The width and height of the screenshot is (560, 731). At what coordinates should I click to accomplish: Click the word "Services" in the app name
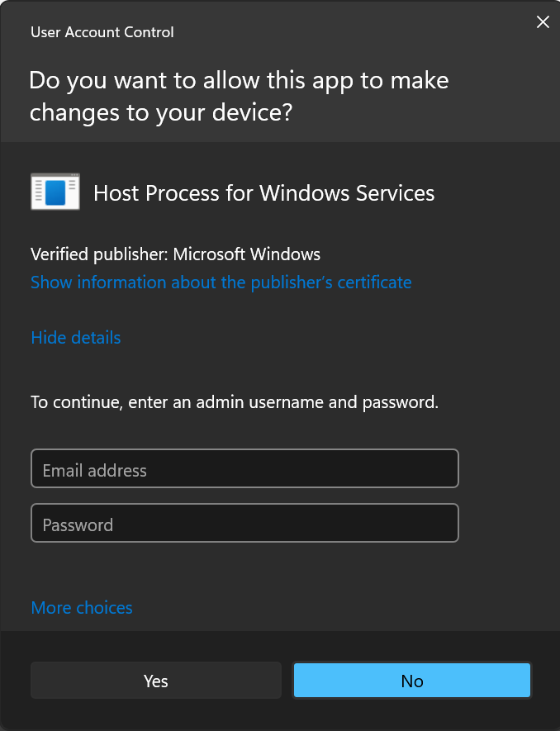tap(394, 193)
